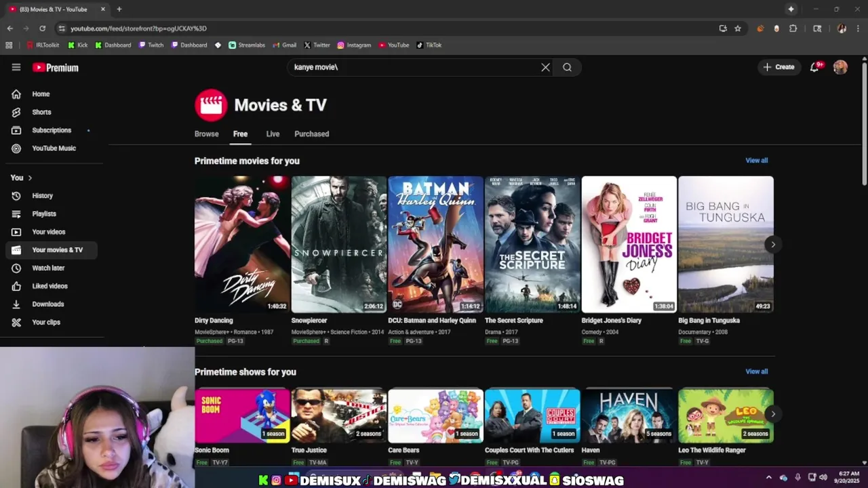Go to Home in the sidebar
The height and width of the screenshot is (488, 868).
coord(52,94)
